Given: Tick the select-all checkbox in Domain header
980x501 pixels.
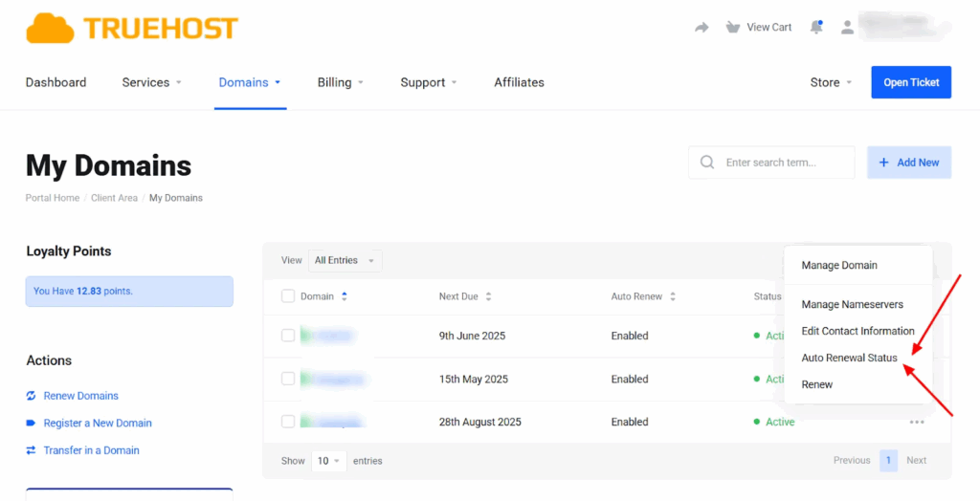Looking at the screenshot, I should coord(288,296).
